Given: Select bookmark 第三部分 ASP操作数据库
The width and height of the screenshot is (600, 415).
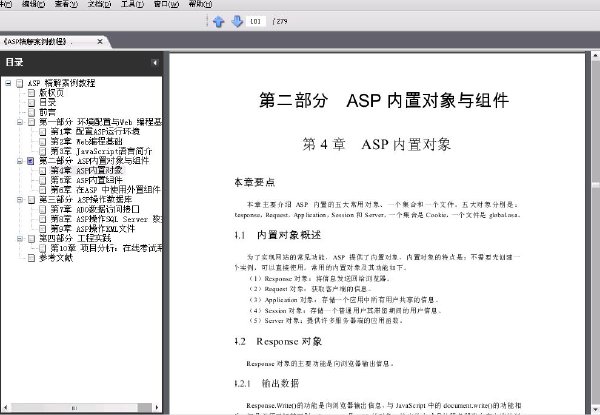Looking at the screenshot, I should pyautogui.click(x=86, y=200).
